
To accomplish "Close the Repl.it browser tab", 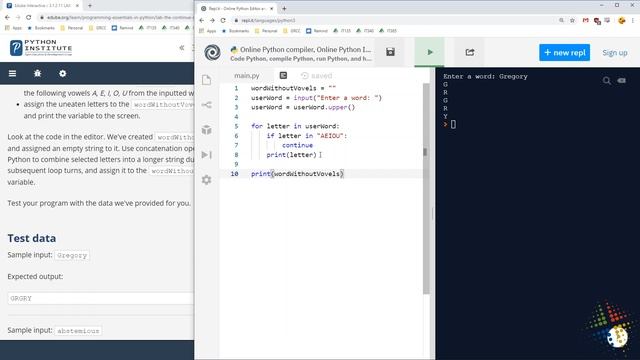I will [x=271, y=8].
